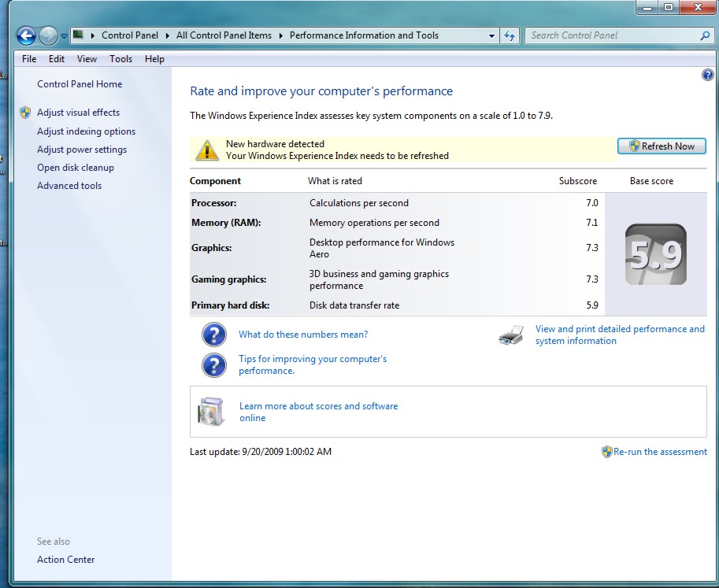The image size is (719, 588).
Task: Click the Forward navigation arrow
Action: pyautogui.click(x=48, y=35)
